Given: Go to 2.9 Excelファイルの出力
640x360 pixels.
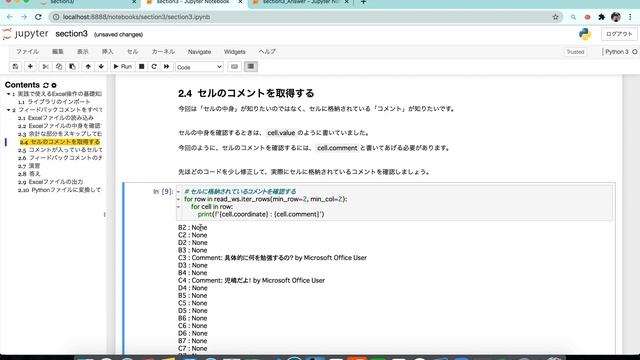Looking at the screenshot, I should [50, 182].
